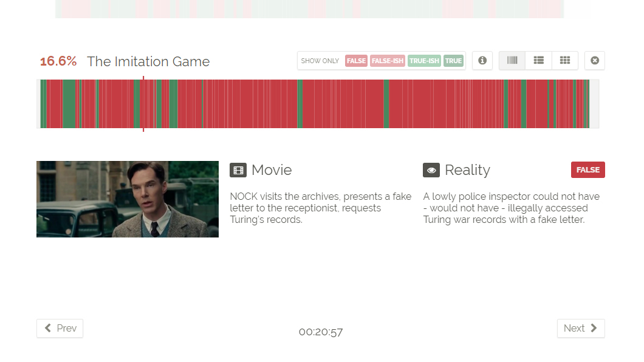Viewport: 644px width, 362px height.
Task: Click the 00:20:57 timestamp
Action: tap(321, 332)
